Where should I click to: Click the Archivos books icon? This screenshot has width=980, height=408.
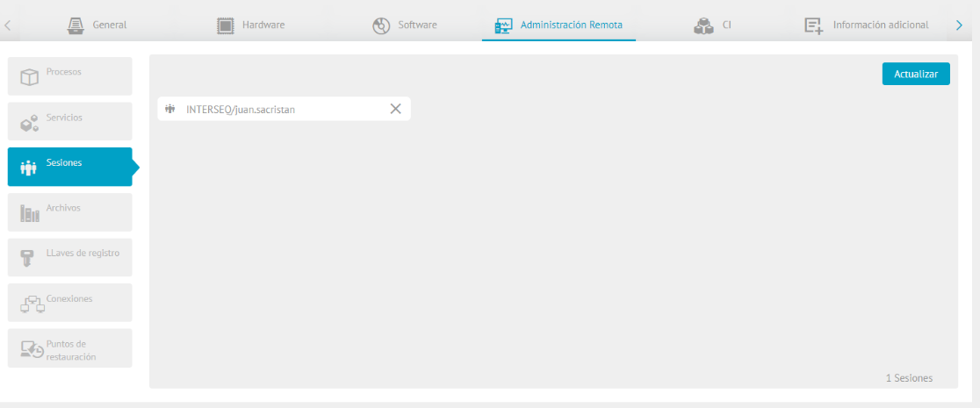[29, 213]
